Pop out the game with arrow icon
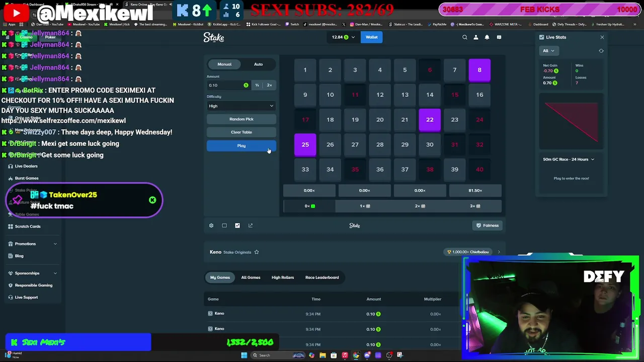 [251, 226]
